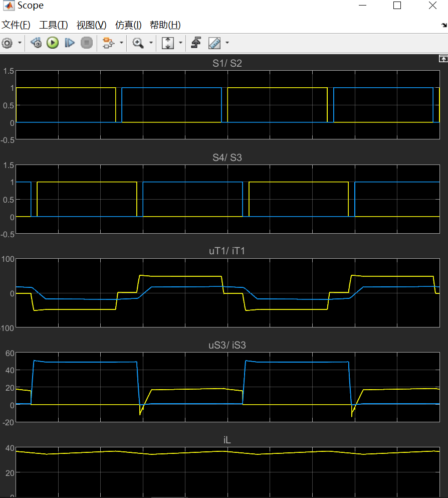448x498 pixels.
Task: Click the Triggers icon
Action: coord(196,43)
